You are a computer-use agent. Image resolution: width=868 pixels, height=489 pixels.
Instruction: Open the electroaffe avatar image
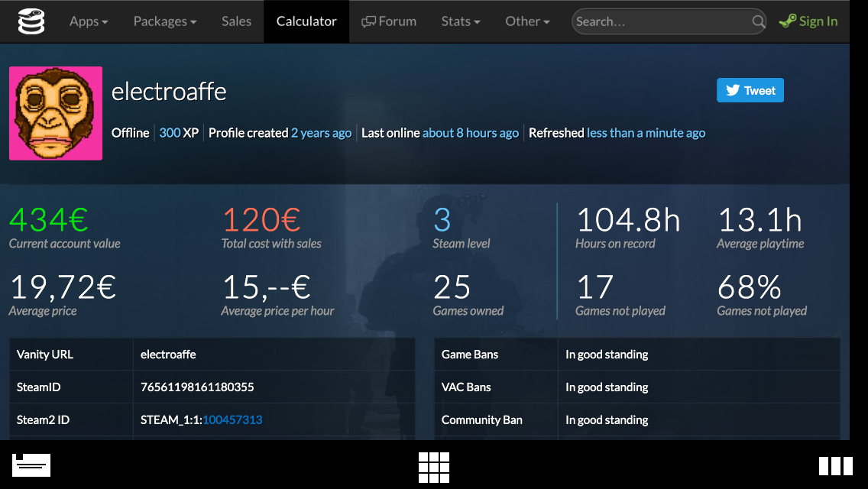click(56, 114)
